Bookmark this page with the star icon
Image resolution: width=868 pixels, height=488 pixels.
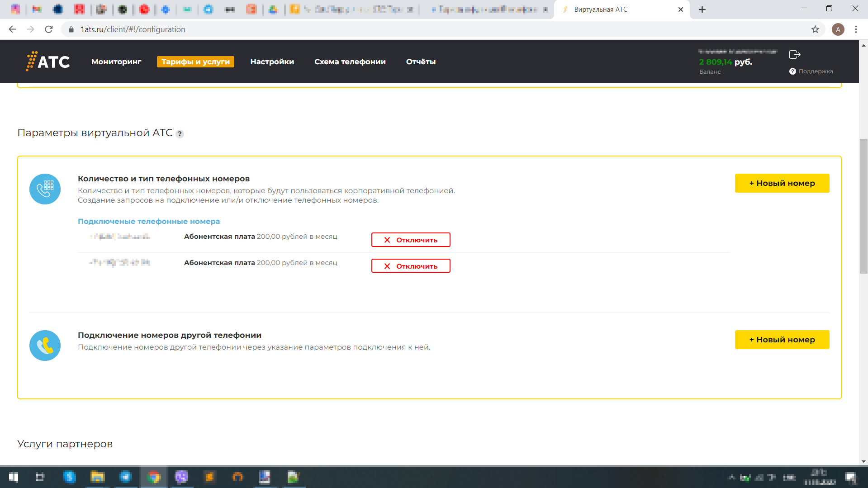pyautogui.click(x=815, y=29)
